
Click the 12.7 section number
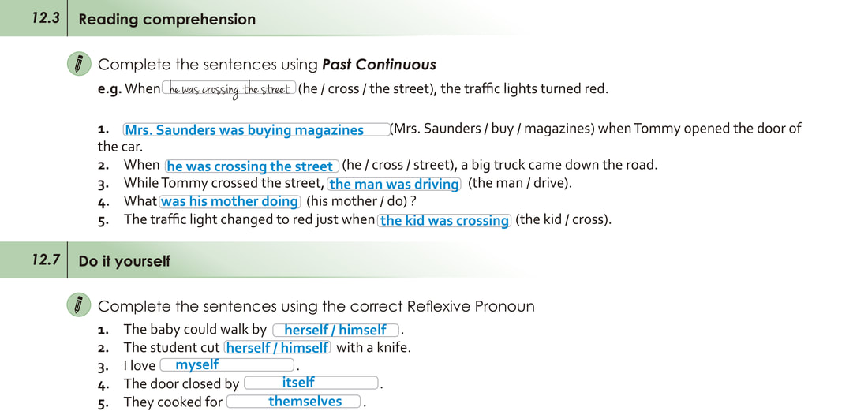[46, 260]
